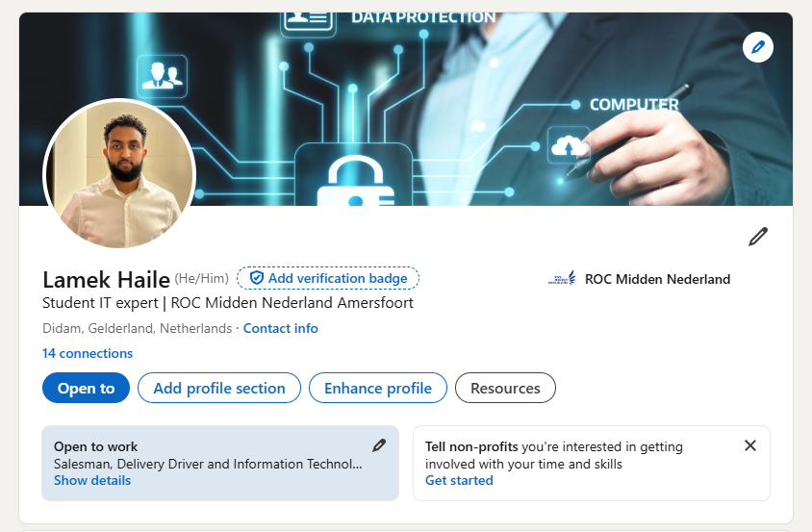Expand the Resources menu
Viewport: 812px width, 532px height.
click(x=505, y=388)
